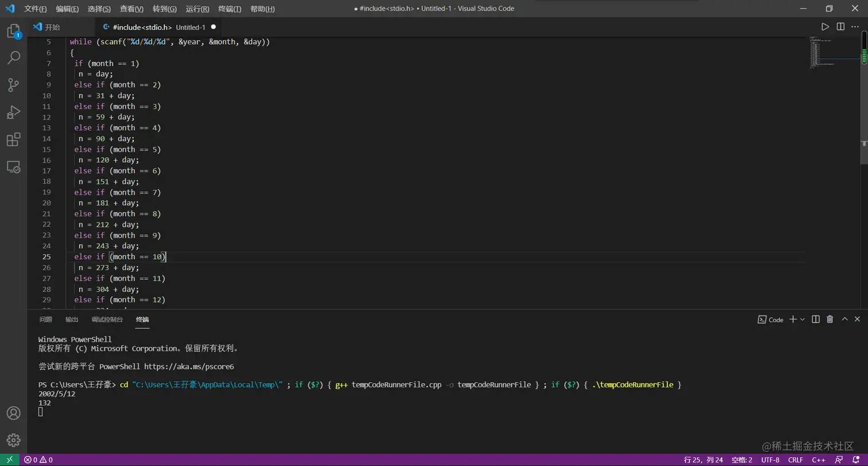
Task: Kill the terminal with the trash icon
Action: [830, 319]
